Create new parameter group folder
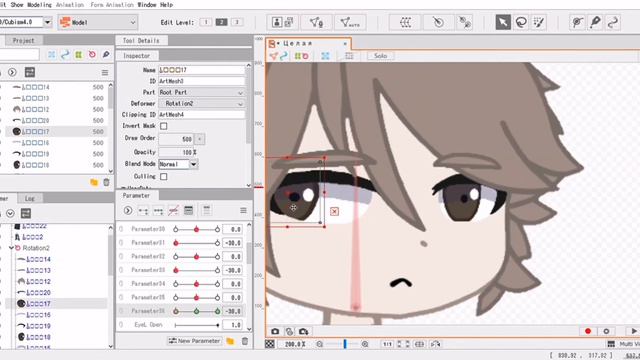 230,341
